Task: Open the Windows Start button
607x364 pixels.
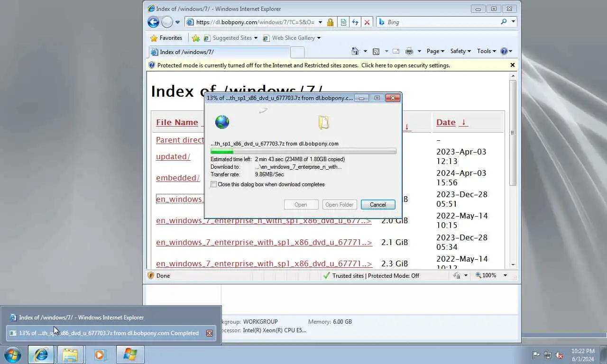Action: (x=13, y=355)
